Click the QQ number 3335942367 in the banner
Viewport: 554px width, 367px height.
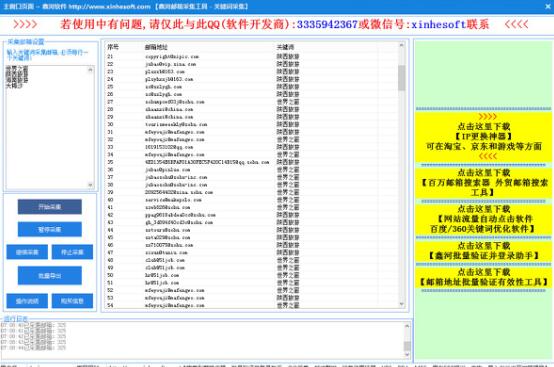point(328,24)
